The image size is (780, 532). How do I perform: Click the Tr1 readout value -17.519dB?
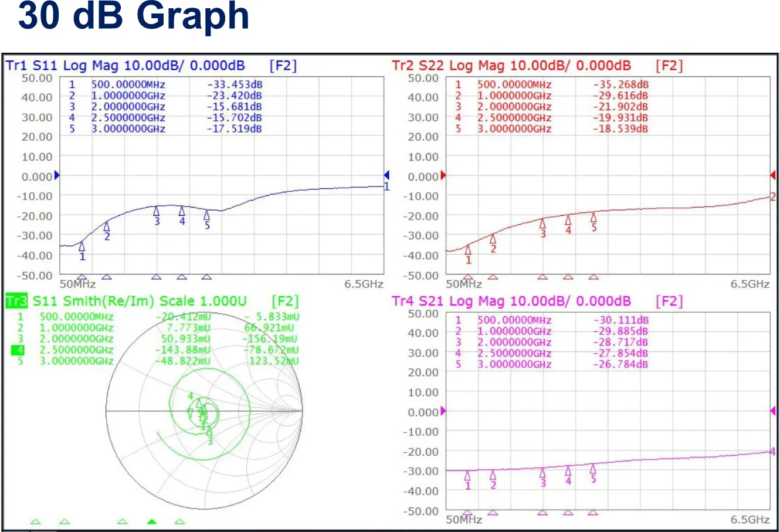234,129
